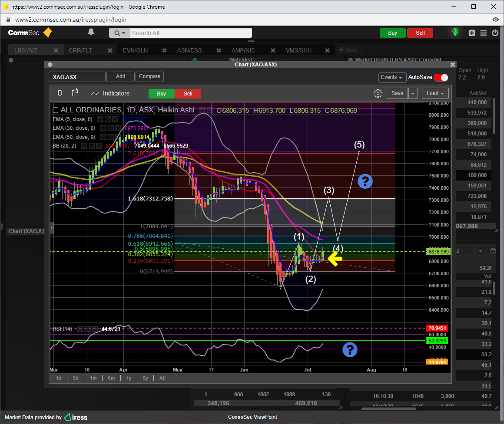Switch to the EVN/GLN tab
Screen dimensions: 504x424
tap(135, 50)
